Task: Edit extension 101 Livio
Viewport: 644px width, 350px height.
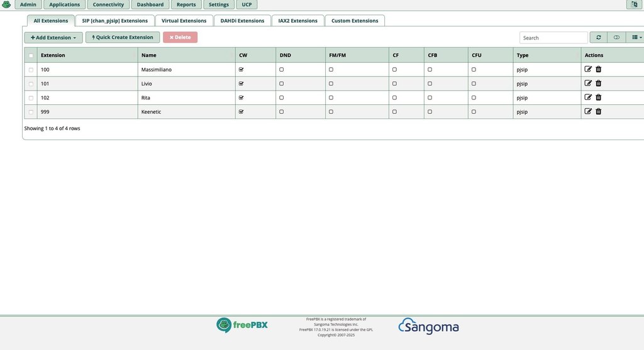Action: (588, 84)
